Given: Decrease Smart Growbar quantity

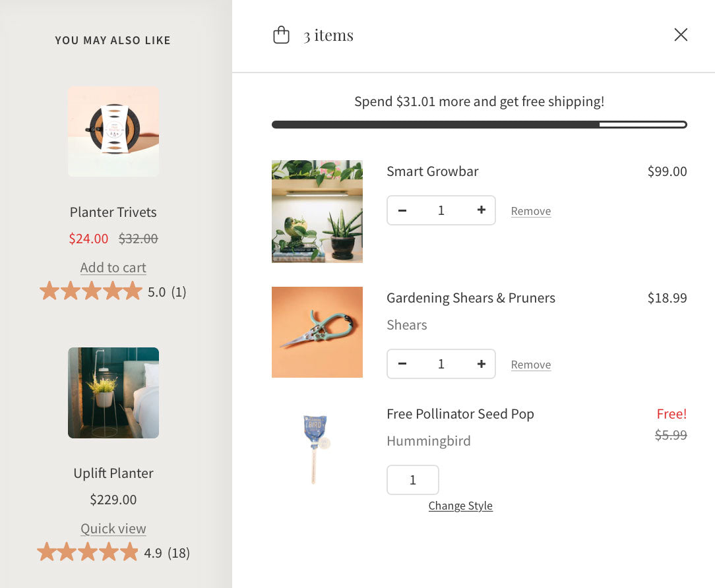Looking at the screenshot, I should (x=402, y=210).
